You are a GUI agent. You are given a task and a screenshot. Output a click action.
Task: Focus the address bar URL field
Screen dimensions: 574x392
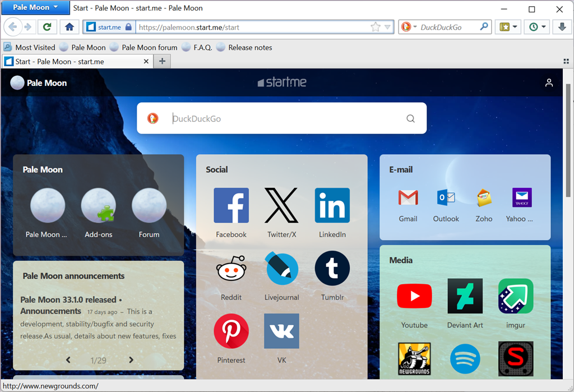coord(253,27)
